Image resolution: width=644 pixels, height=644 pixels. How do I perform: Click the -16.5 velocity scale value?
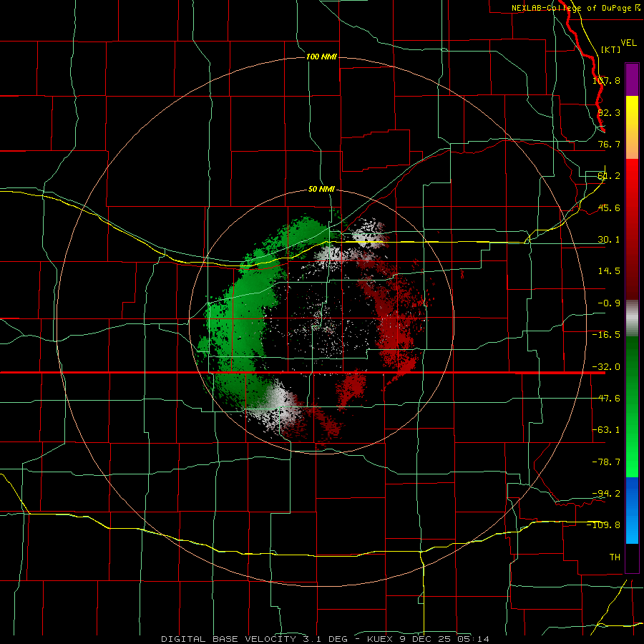[606, 335]
